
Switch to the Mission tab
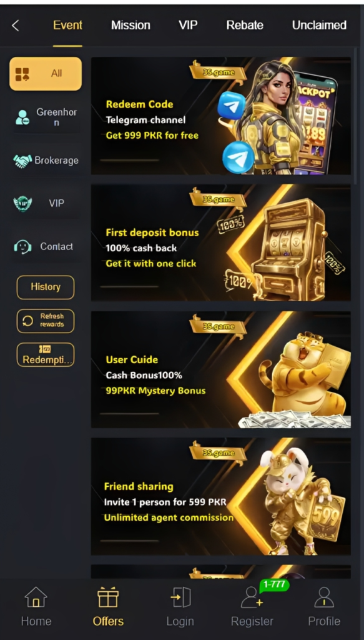point(130,25)
